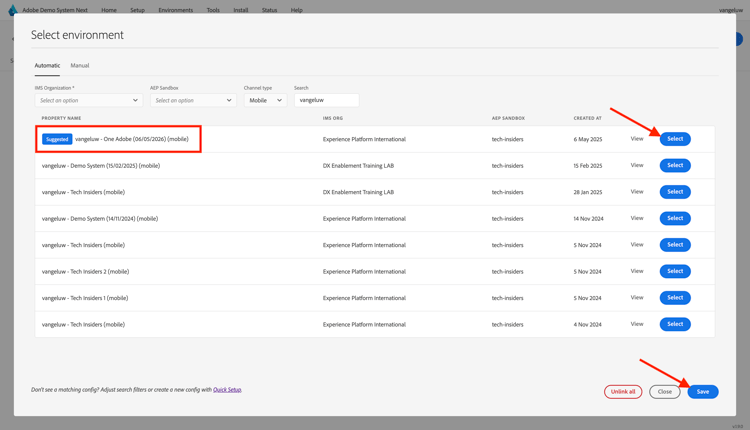Select the Tech Insiders 1 environment

(675, 298)
